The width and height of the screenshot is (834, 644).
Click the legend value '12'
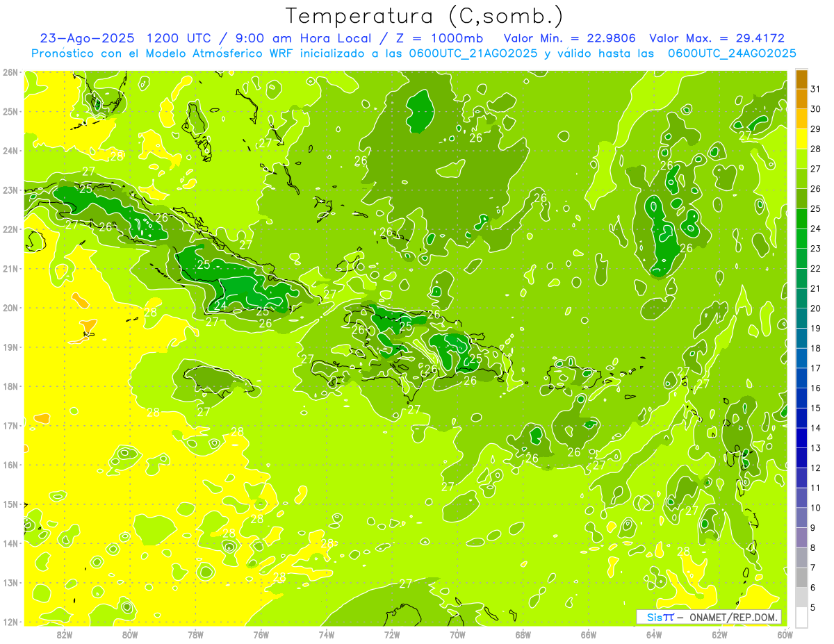coord(816,468)
